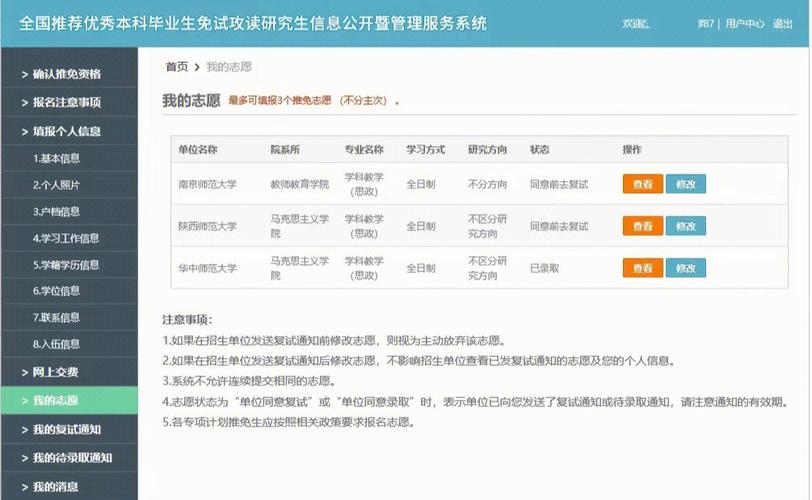Click the 华中师范大学 cell
Viewport: 812px width, 500px height.
(208, 268)
